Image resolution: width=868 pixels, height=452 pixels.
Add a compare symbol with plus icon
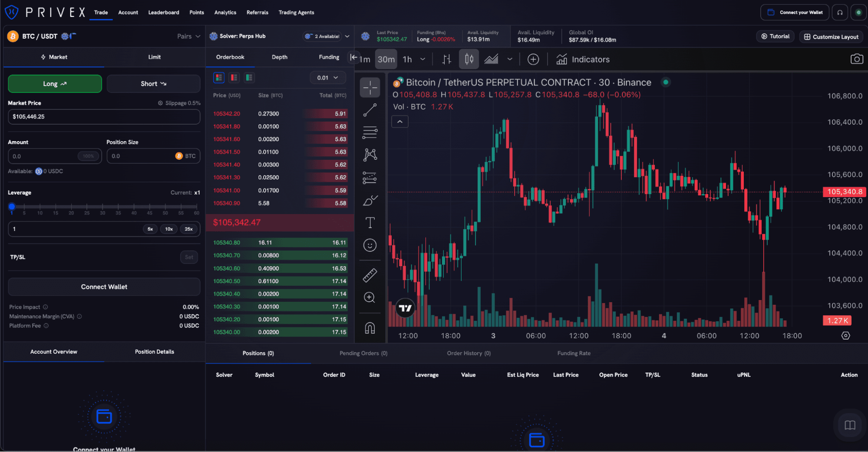(533, 59)
